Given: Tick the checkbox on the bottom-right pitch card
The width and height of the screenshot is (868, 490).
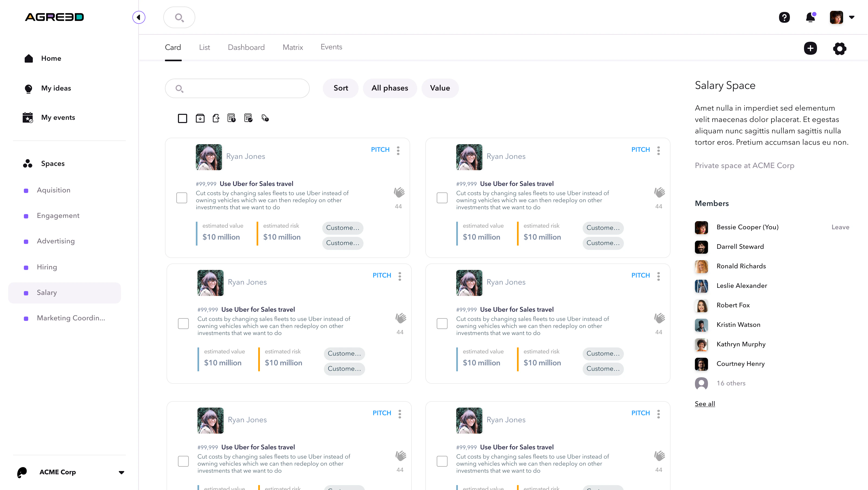Looking at the screenshot, I should pos(442,461).
